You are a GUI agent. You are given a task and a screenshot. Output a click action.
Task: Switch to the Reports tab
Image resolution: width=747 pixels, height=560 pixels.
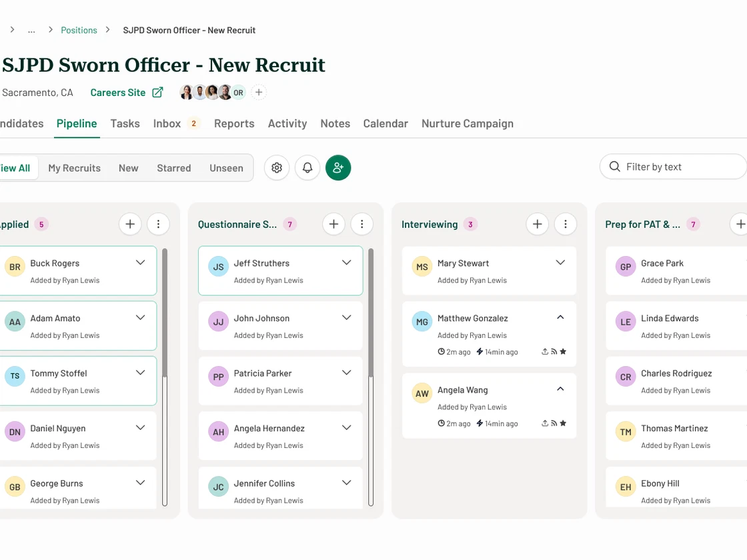[x=233, y=123]
